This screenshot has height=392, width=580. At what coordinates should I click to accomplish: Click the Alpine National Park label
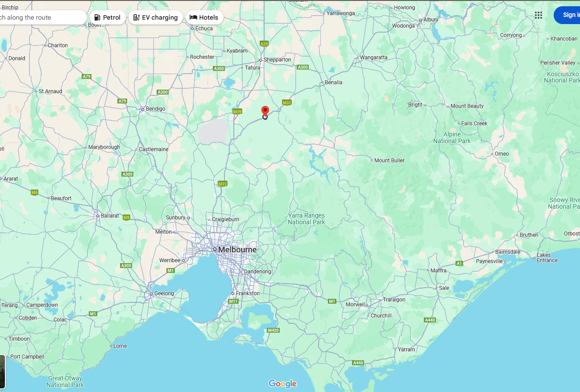(x=452, y=138)
